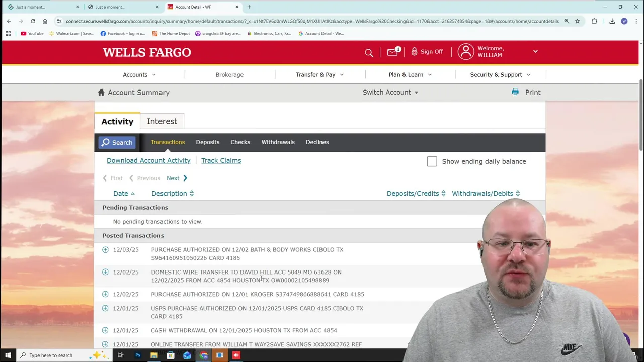The height and width of the screenshot is (362, 644).
Task: Open the Facebook bookmark
Action: point(123,34)
